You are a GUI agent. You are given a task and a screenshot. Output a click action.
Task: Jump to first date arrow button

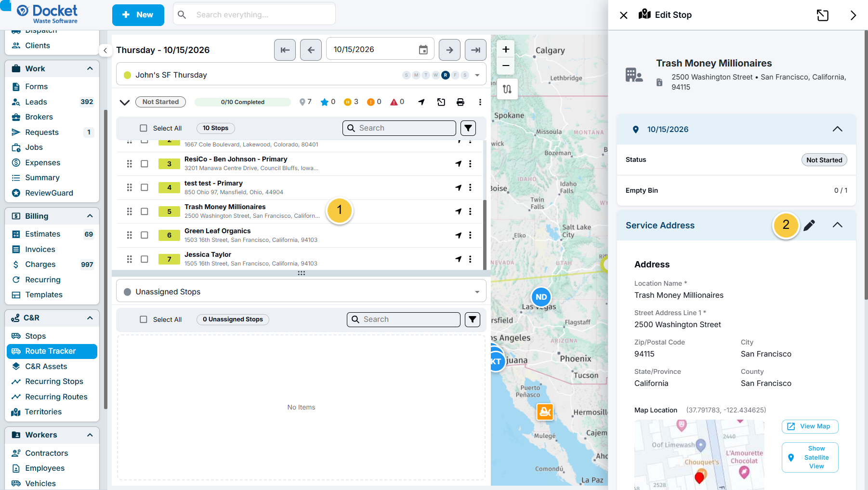click(x=285, y=50)
